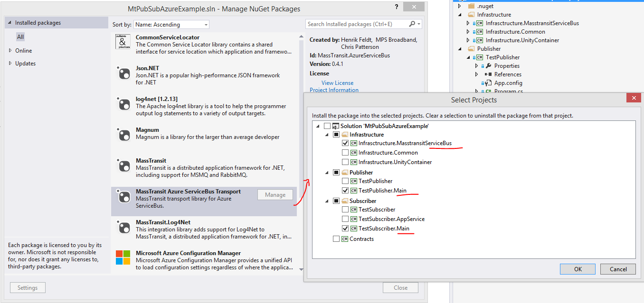Viewport: 644px width, 303px height.
Task: Click the Manage button
Action: pos(275,195)
